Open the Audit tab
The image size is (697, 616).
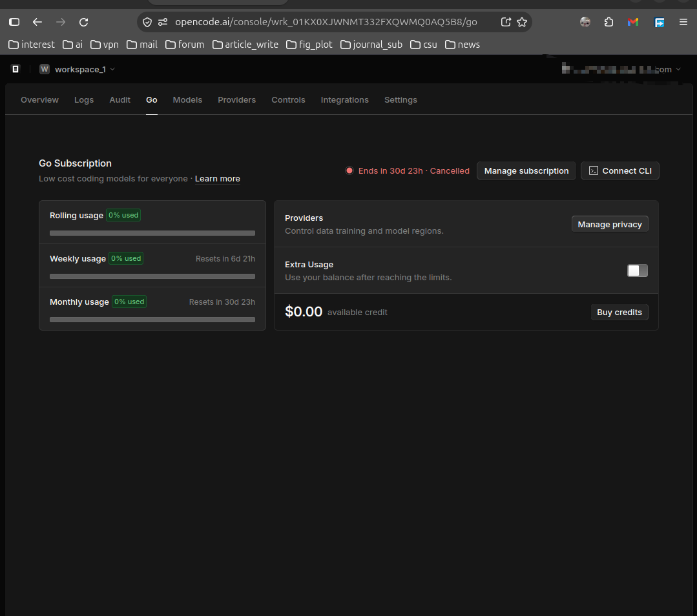(120, 100)
